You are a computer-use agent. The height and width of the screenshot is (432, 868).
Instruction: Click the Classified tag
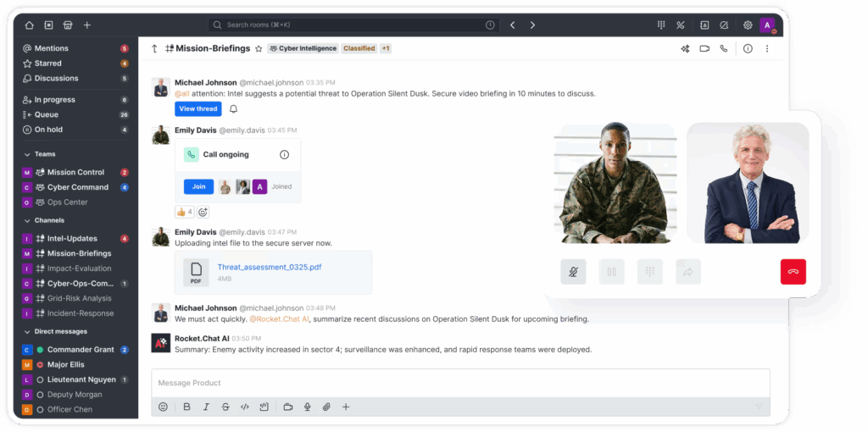(359, 48)
